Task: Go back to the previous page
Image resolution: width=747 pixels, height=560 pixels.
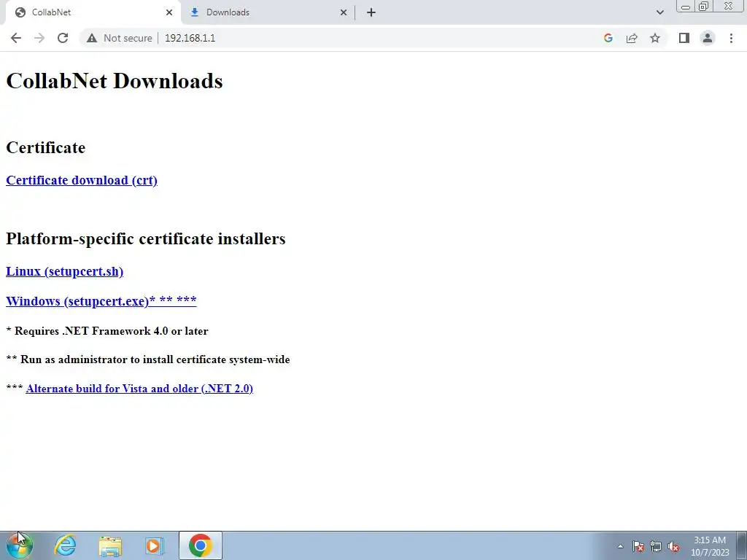Action: [16, 38]
